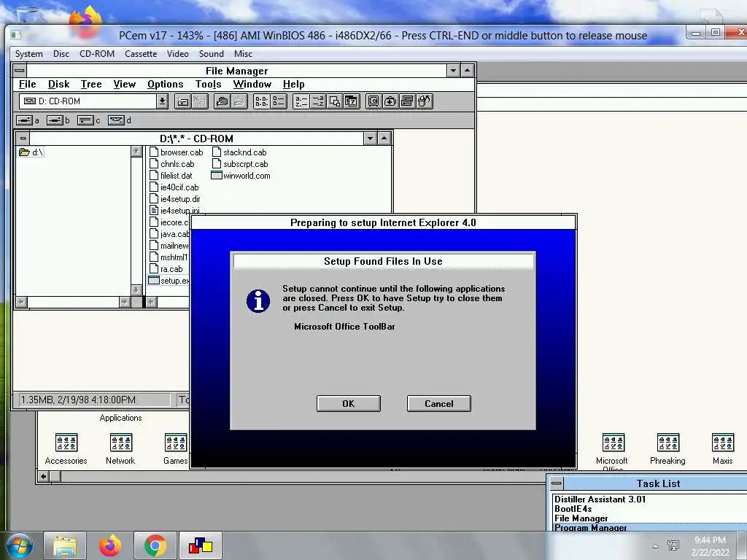Show all file details view icon
Screen dimensions: 747x560
click(x=279, y=101)
